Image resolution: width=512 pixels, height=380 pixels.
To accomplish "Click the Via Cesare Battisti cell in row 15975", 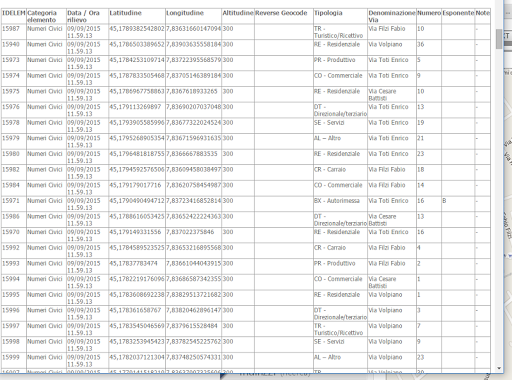I will click(392, 95).
